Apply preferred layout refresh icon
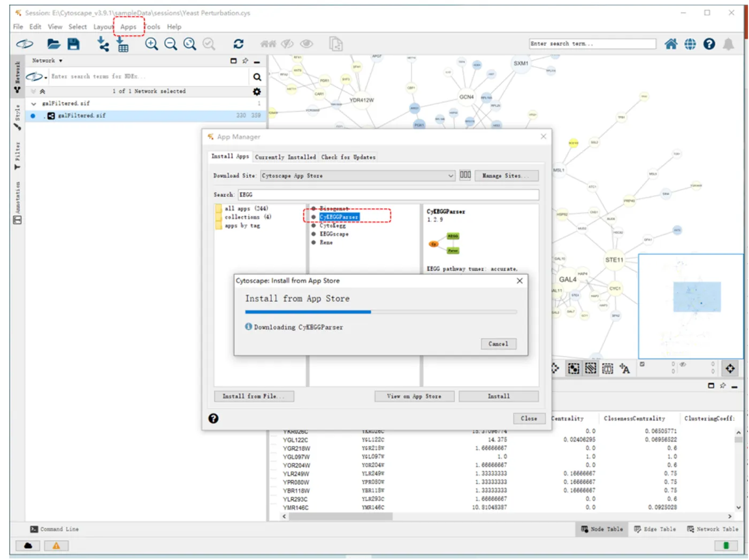749x560 pixels. (239, 44)
